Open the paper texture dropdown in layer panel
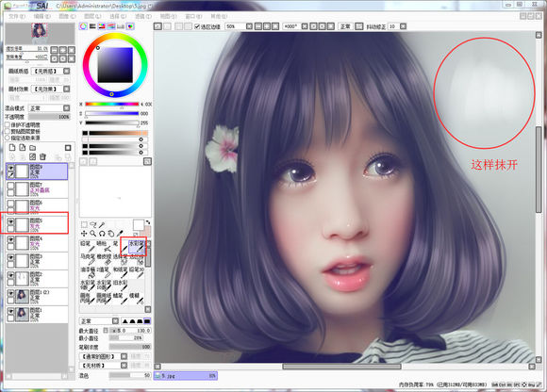The height and width of the screenshot is (392, 547). point(51,71)
